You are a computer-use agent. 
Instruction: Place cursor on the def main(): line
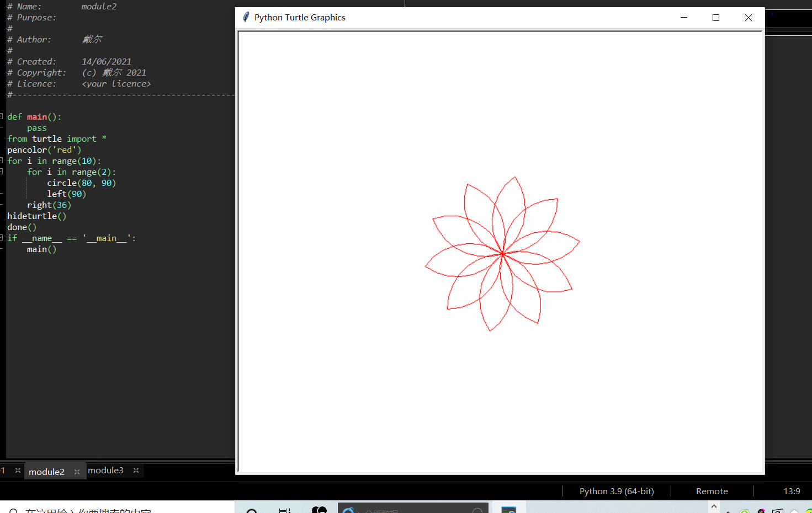(34, 116)
